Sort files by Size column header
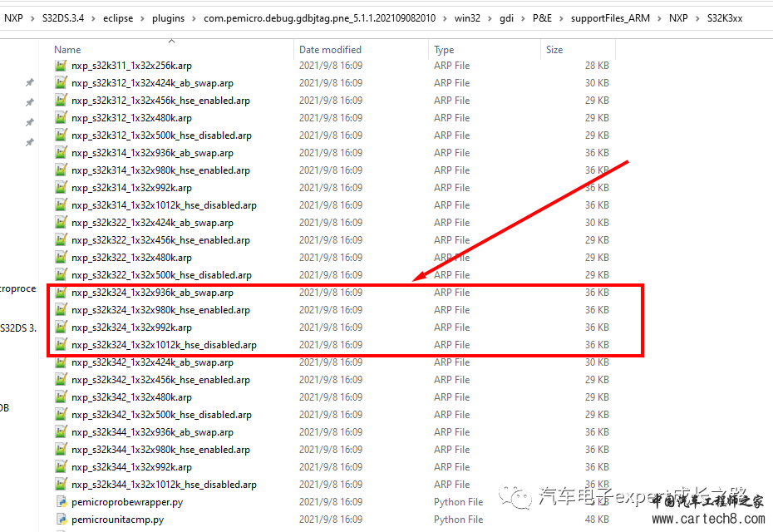 (x=554, y=50)
